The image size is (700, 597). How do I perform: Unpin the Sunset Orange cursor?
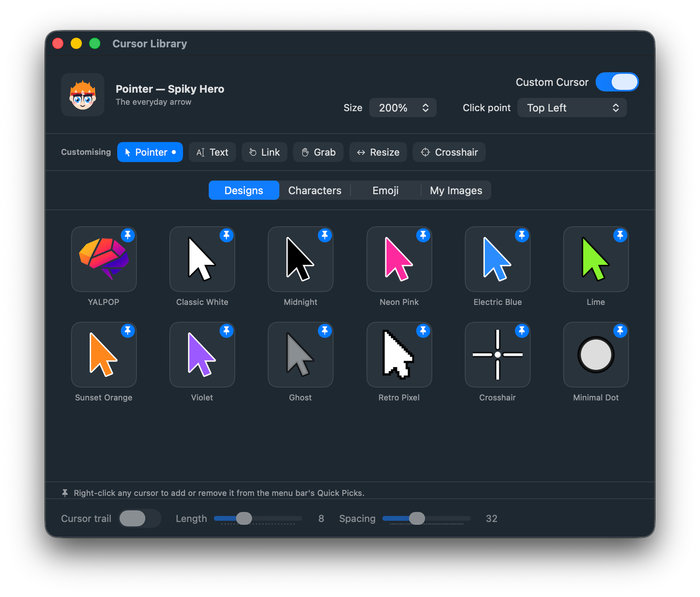pos(128,330)
